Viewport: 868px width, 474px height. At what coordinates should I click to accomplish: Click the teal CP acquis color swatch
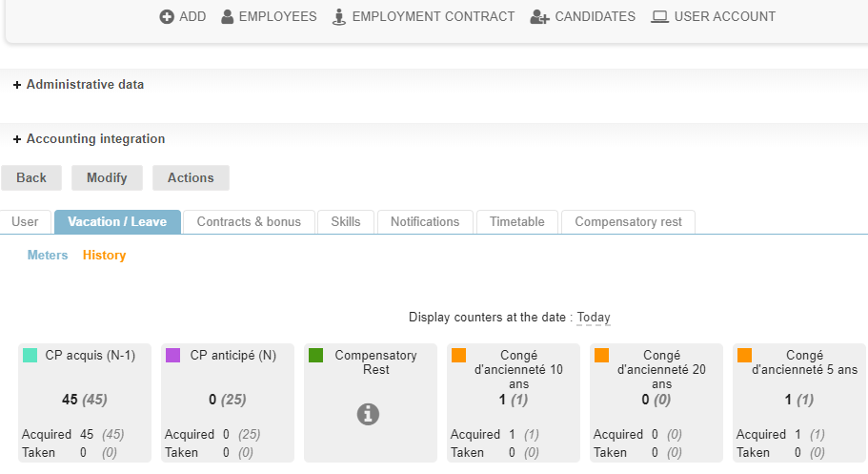pyautogui.click(x=30, y=356)
